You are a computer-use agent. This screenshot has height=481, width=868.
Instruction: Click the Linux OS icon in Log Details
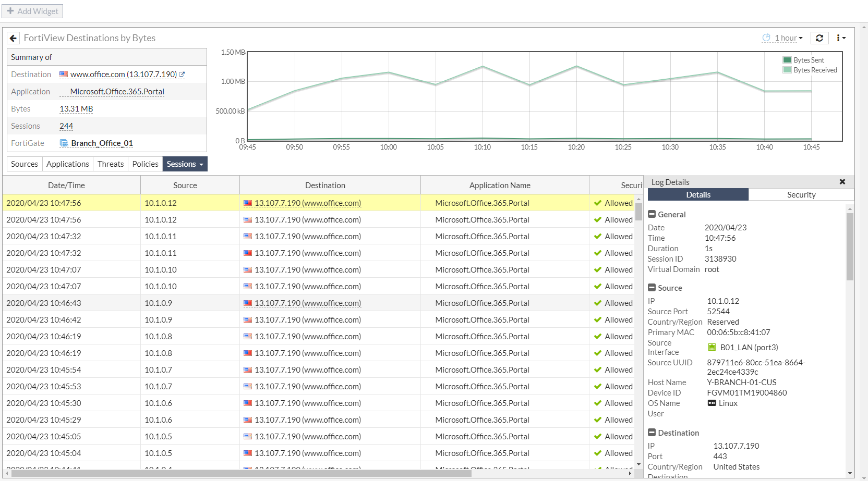tap(712, 403)
